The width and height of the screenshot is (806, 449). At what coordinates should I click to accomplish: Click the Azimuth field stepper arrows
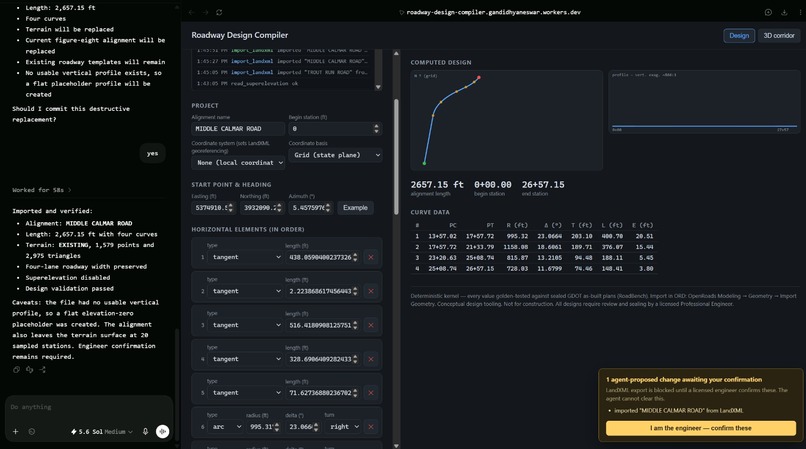pos(327,208)
